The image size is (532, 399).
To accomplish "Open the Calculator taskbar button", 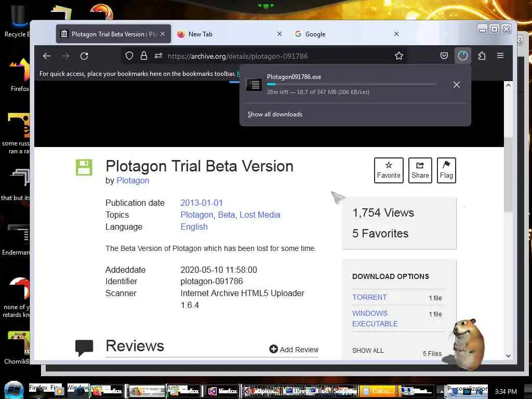I will [377, 391].
